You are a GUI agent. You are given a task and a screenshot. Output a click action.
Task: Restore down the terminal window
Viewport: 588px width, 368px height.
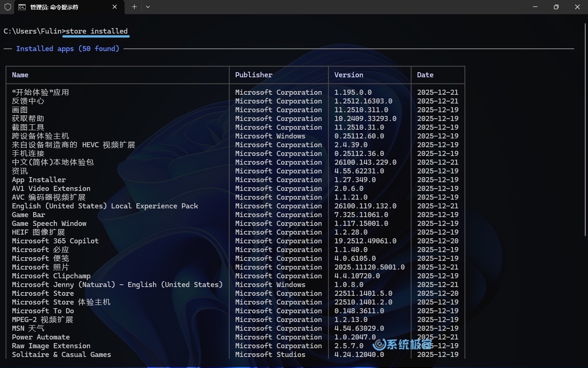[556, 7]
